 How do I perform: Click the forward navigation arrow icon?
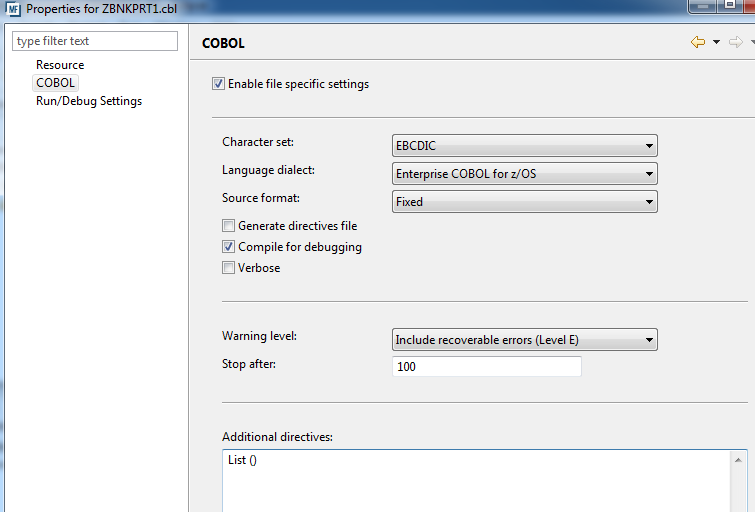tap(735, 42)
